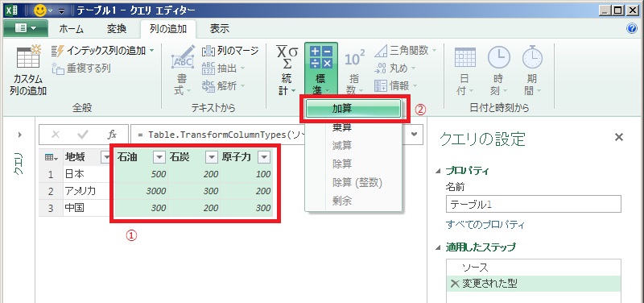644x303 pixels.
Task: Click Merge Columns (列のマージ)
Action: (x=230, y=51)
